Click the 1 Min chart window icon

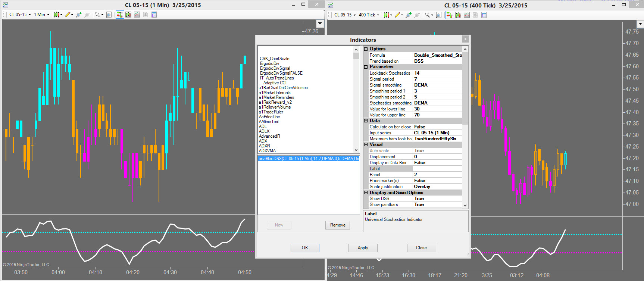[5, 5]
